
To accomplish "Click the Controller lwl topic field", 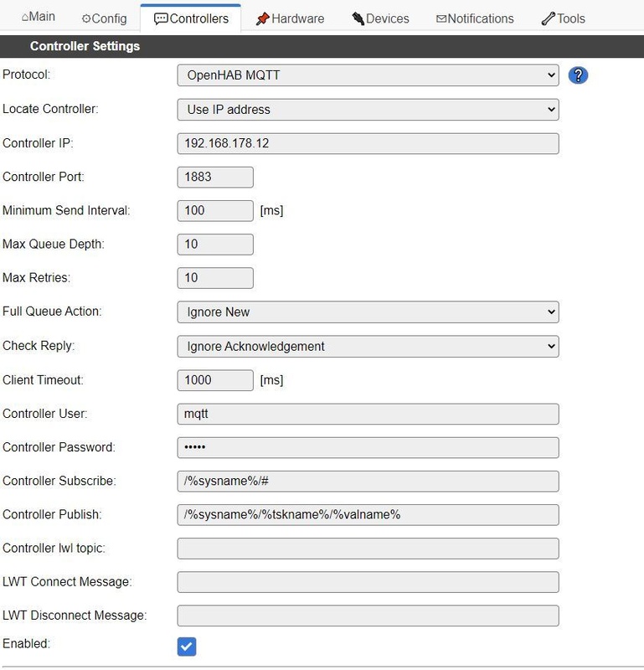I will click(x=368, y=549).
